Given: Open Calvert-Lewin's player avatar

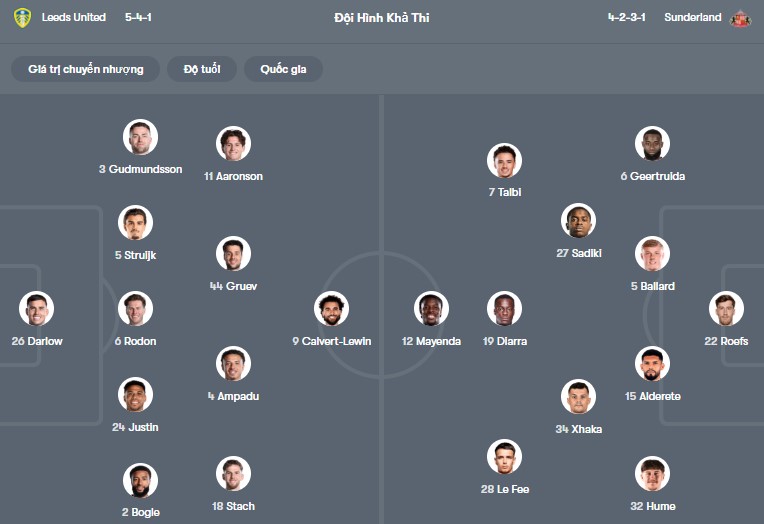Looking at the screenshot, I should click(x=331, y=309).
